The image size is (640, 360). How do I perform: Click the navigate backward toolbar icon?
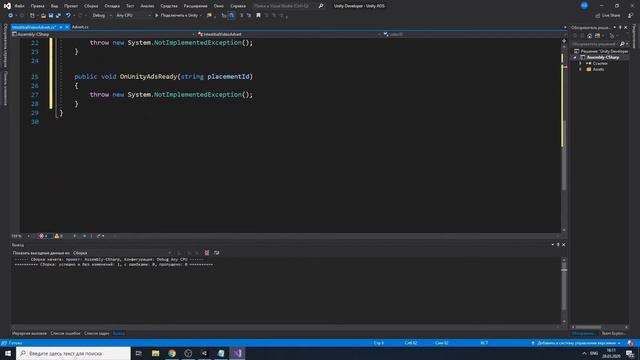10,16
